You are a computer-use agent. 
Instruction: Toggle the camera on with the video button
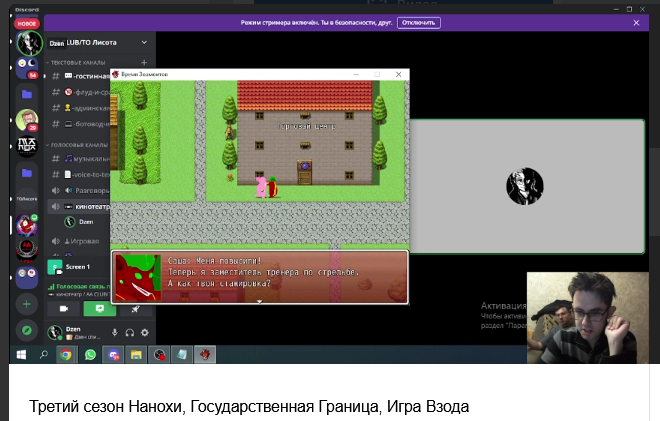pyautogui.click(x=64, y=309)
